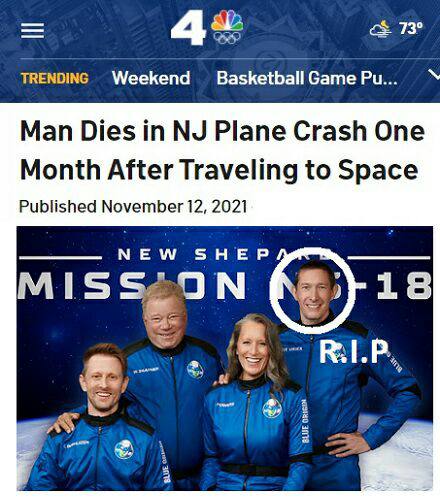Screen dimensions: 440x499
Task: Click the kneeling man at photo's lower left
Action: coord(100,418)
